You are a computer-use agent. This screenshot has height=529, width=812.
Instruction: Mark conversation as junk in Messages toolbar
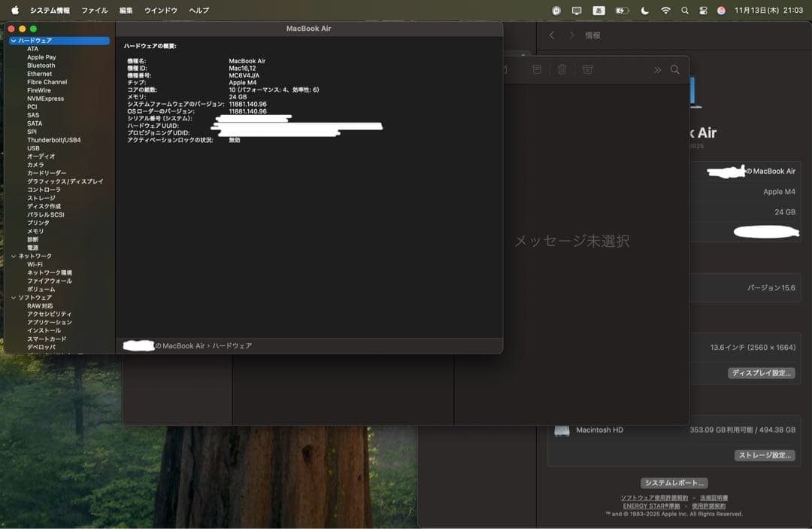point(588,69)
